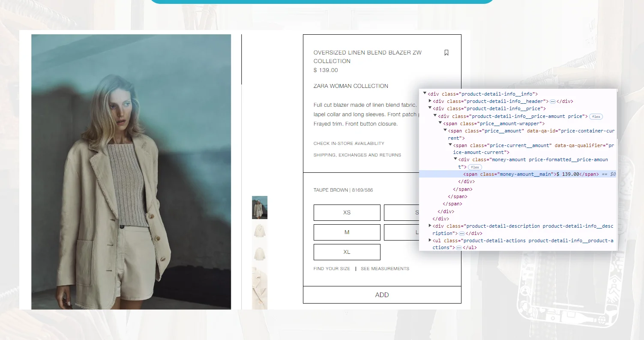Collapse the price__amount-wrapper span node
This screenshot has width=644, height=340.
pyautogui.click(x=440, y=123)
